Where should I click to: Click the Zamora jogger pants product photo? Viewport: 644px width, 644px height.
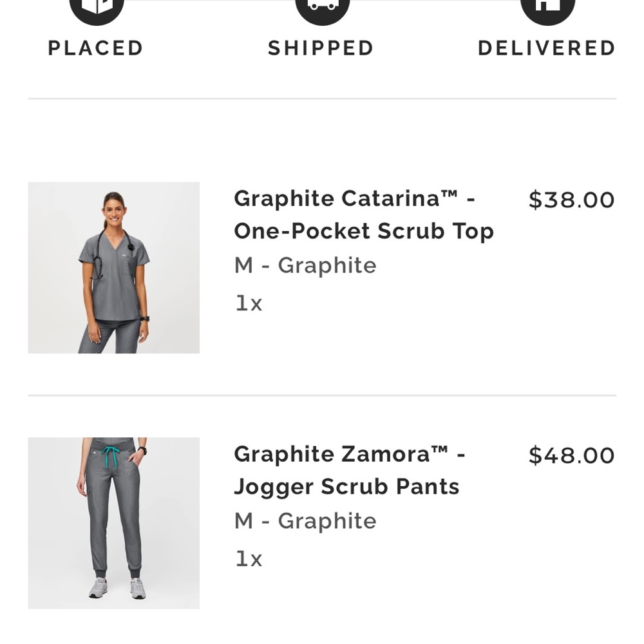113,522
